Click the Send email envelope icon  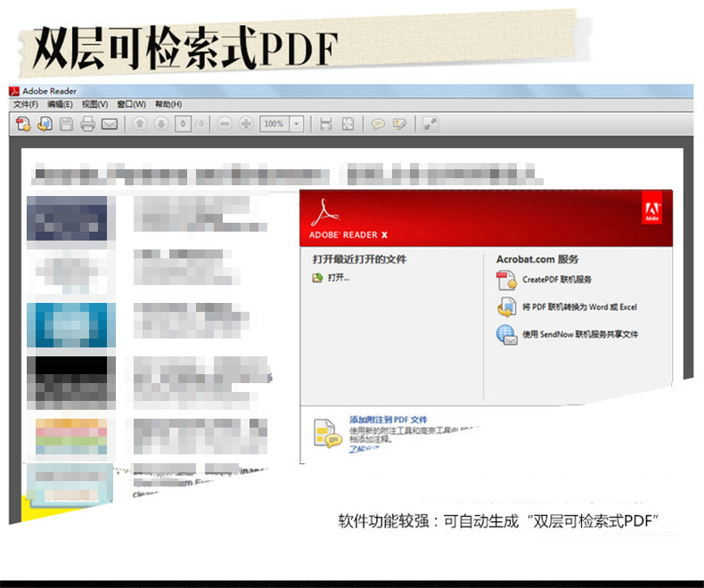[x=109, y=124]
